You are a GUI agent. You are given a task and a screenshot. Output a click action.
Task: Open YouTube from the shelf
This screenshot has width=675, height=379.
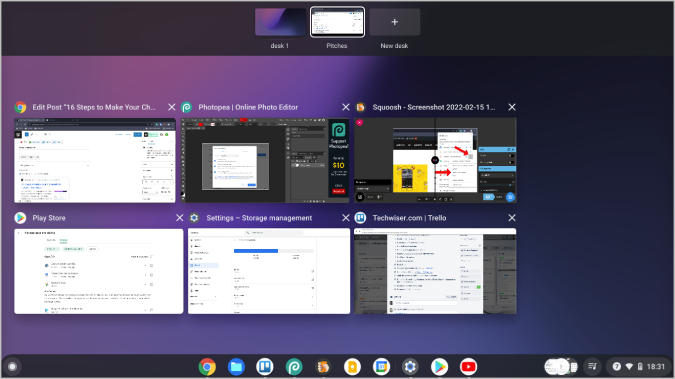[468, 367]
